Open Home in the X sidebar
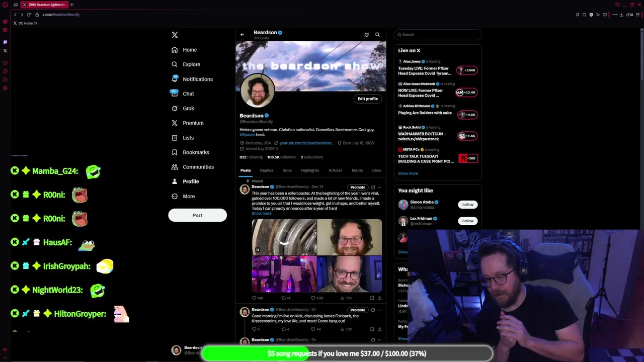Viewport: 644px width, 362px height. pos(184,50)
